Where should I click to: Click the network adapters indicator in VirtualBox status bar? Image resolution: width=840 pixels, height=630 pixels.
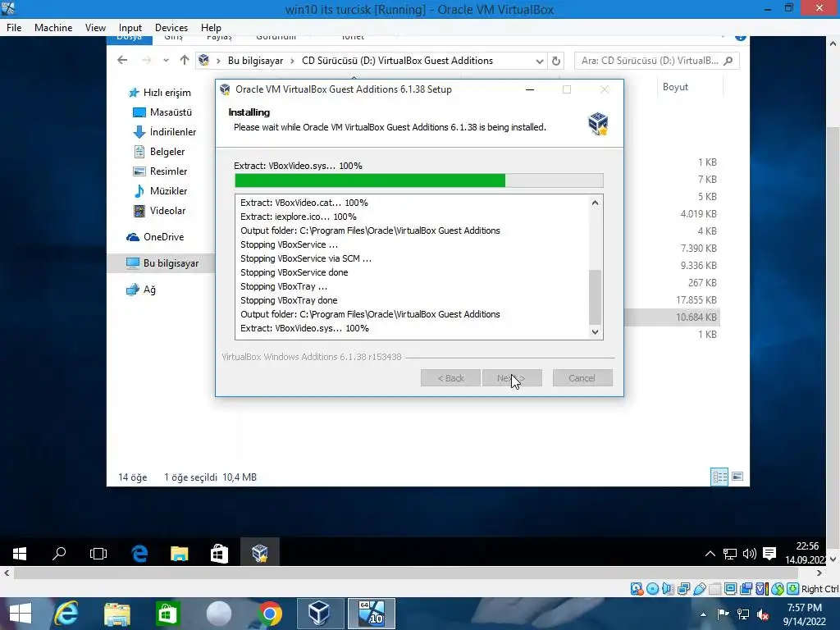coord(683,589)
